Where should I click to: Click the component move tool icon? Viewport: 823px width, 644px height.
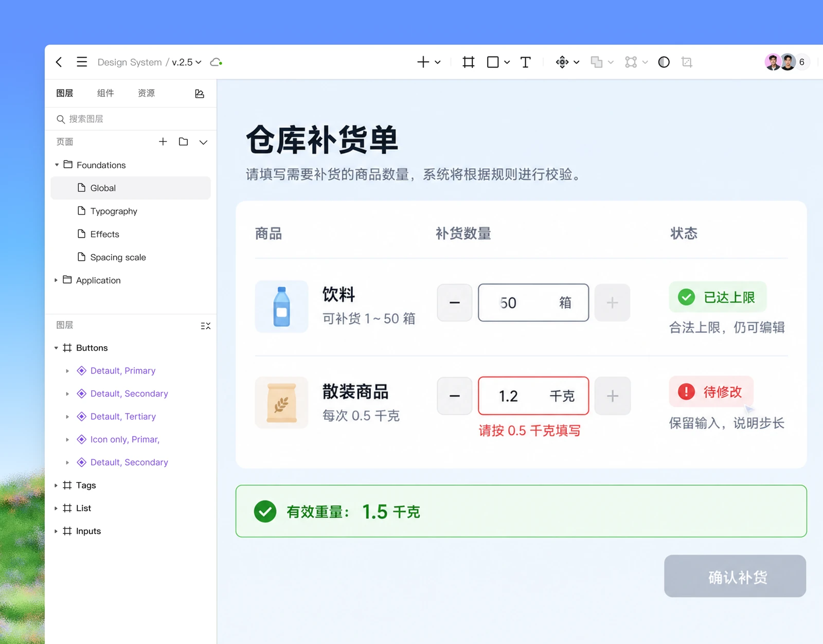coord(562,62)
